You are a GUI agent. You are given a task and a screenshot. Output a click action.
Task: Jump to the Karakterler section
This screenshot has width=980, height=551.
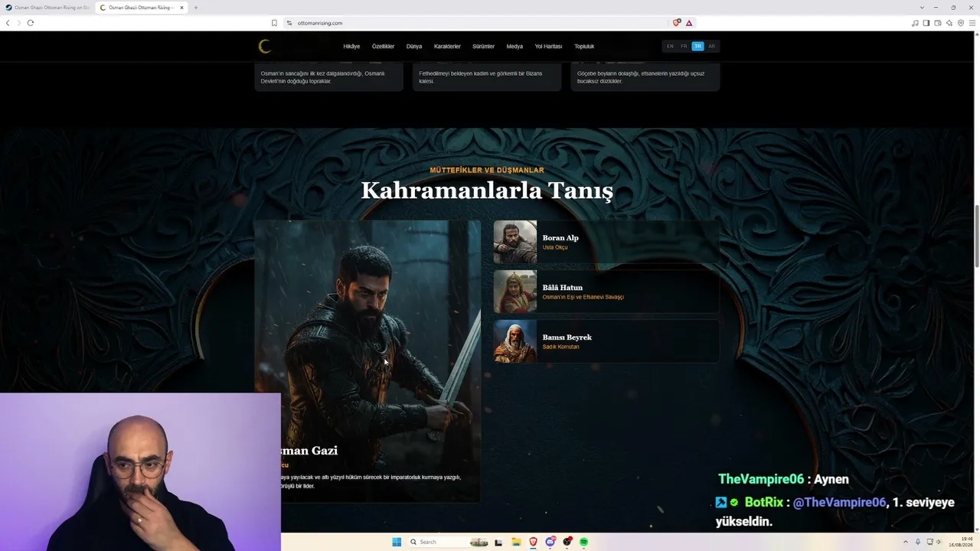447,47
